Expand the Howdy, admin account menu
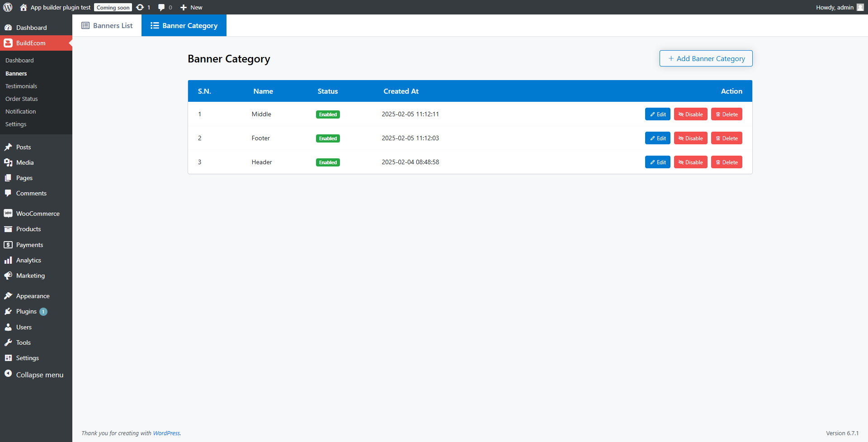Image resolution: width=868 pixels, height=442 pixels. [x=835, y=7]
